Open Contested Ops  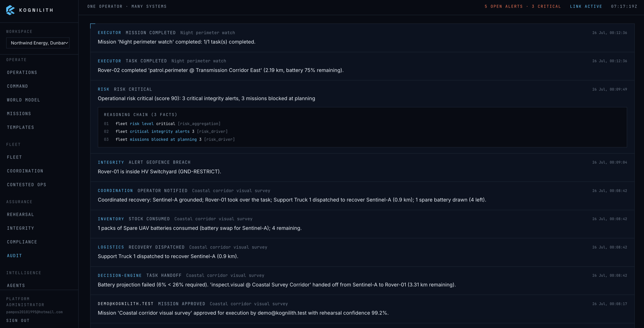tap(27, 184)
